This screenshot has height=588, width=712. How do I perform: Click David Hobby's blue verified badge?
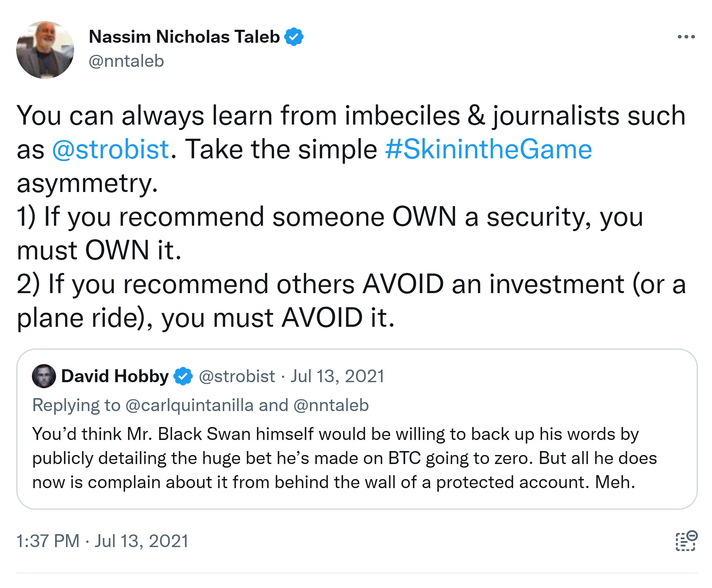pyautogui.click(x=183, y=376)
